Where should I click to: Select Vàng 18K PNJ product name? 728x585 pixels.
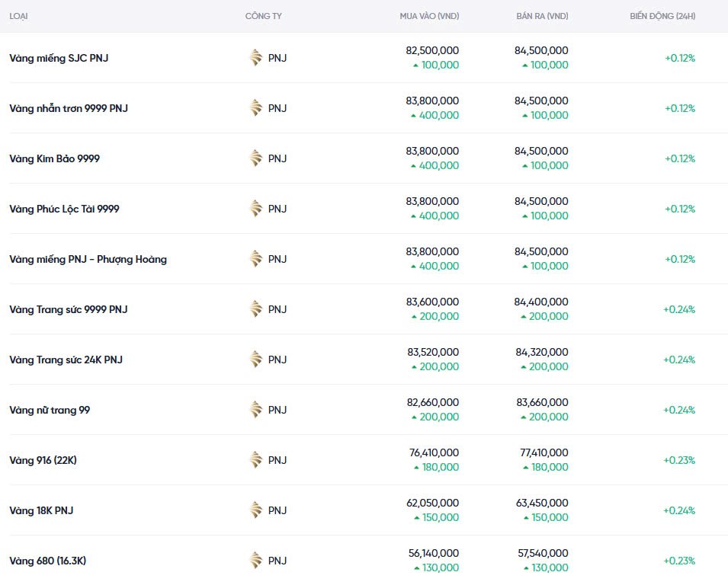tap(41, 510)
